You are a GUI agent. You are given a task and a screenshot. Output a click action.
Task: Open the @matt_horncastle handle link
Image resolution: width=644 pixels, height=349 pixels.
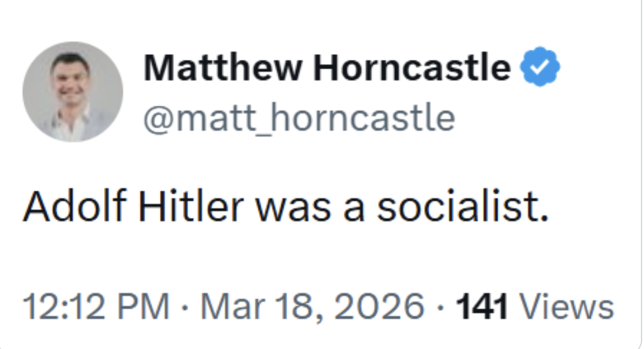click(x=299, y=118)
